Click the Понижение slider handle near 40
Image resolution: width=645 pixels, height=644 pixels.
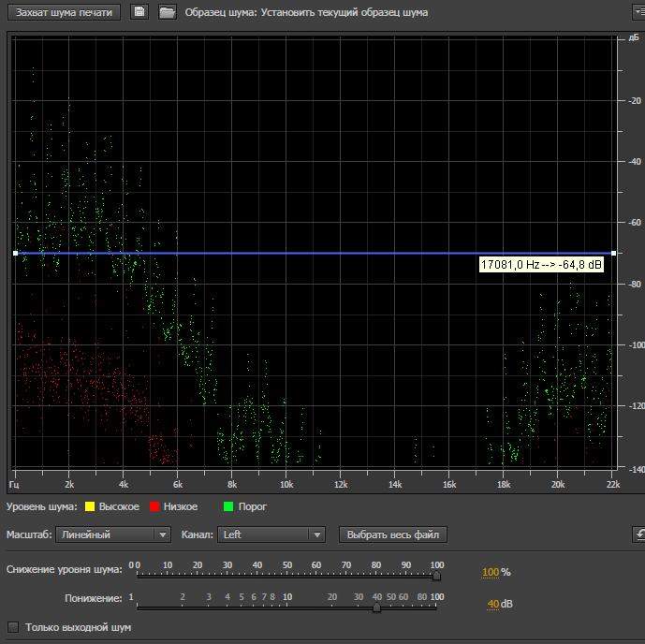click(x=376, y=607)
